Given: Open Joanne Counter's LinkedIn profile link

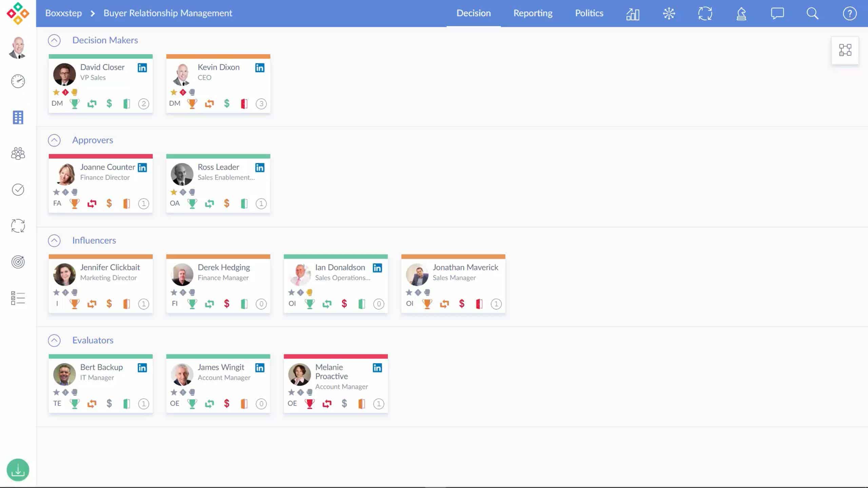Looking at the screenshot, I should [x=142, y=167].
